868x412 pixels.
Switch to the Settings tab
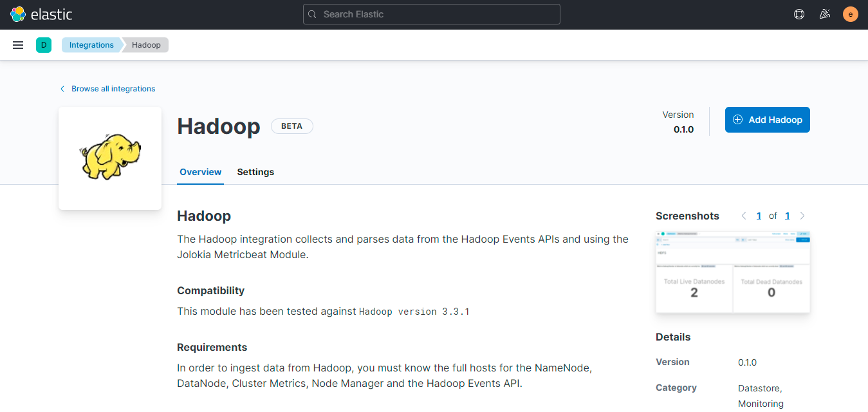tap(255, 172)
